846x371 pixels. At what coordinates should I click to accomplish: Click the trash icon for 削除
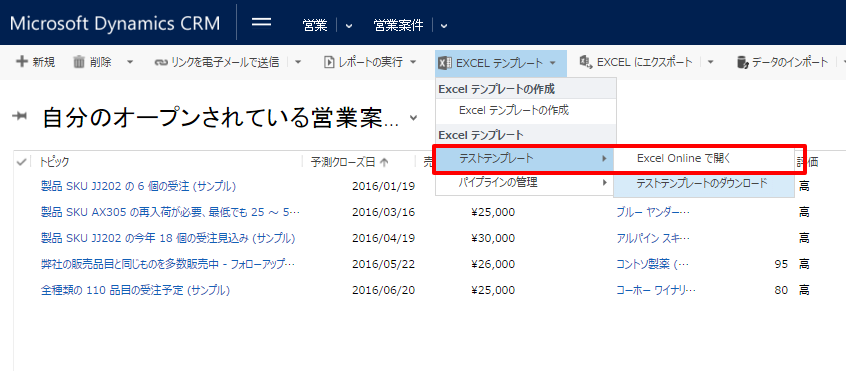[x=79, y=62]
